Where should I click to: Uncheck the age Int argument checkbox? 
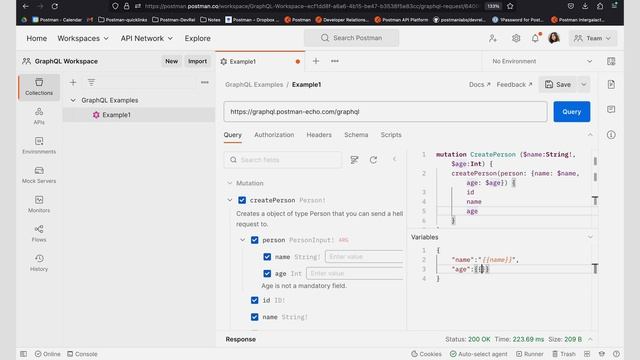pyautogui.click(x=267, y=273)
